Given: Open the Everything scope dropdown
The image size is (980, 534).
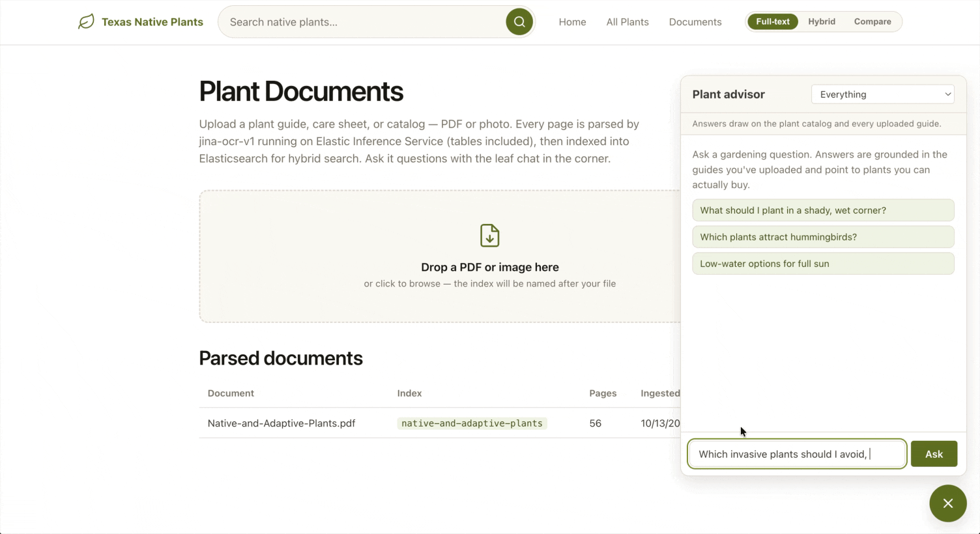Looking at the screenshot, I should pyautogui.click(x=883, y=94).
